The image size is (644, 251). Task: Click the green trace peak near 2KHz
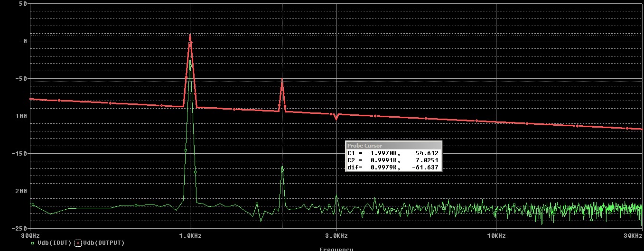click(x=282, y=168)
